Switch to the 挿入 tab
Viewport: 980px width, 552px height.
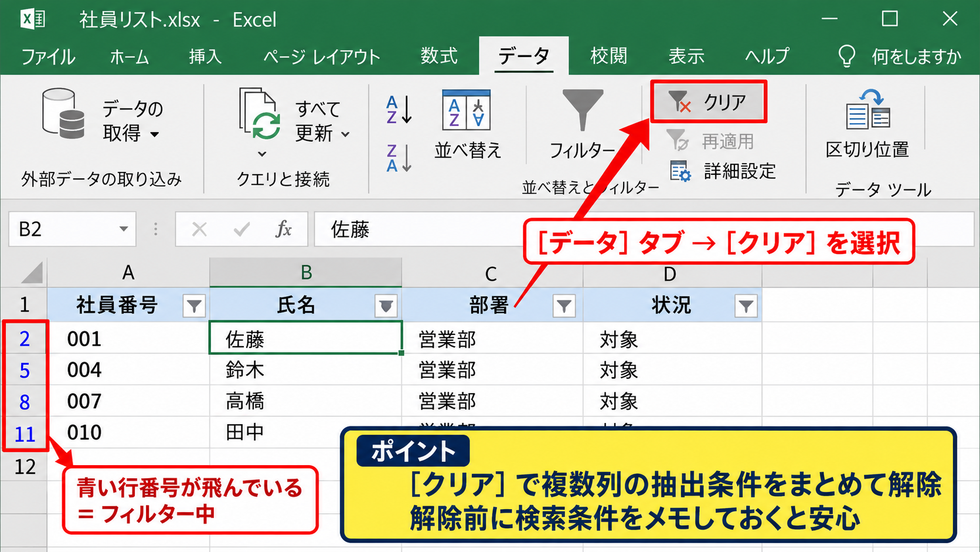pos(205,56)
